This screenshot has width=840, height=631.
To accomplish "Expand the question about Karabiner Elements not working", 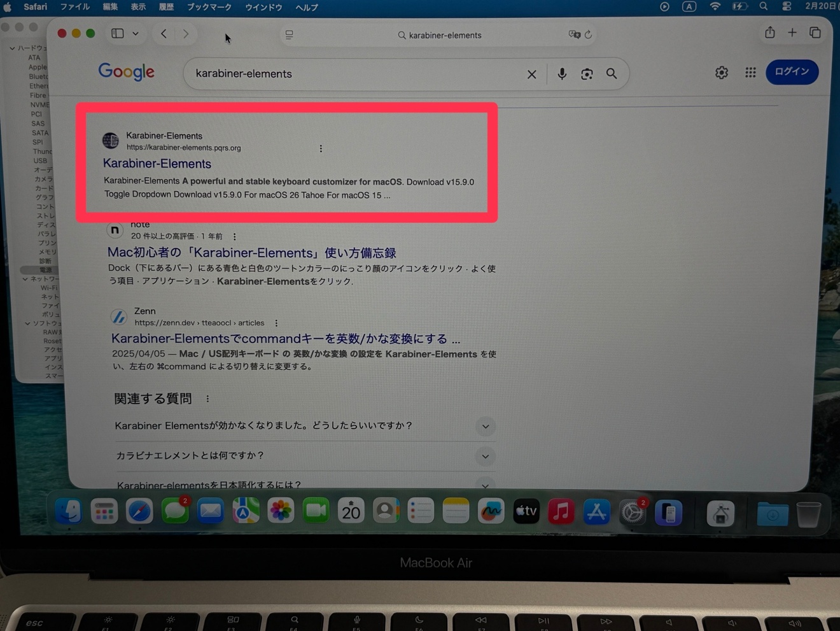I will point(485,426).
